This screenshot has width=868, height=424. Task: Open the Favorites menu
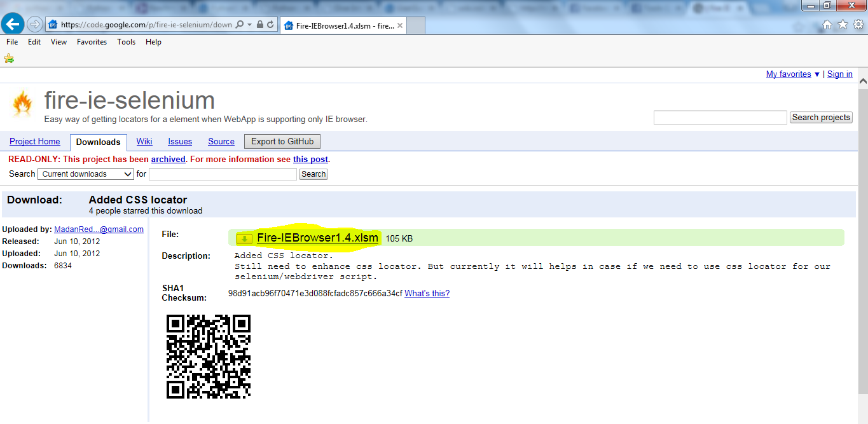click(92, 42)
